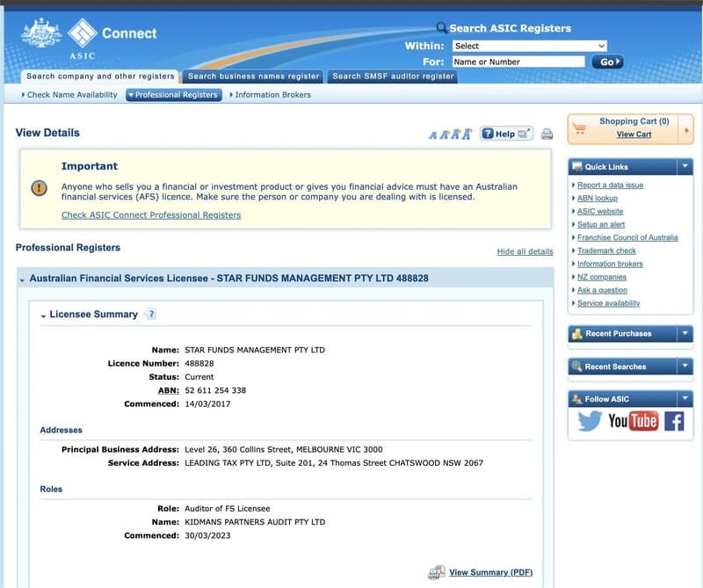Collapse the Follow ASIC panel arrow
Viewport: 703px width, 588px height.
coord(685,398)
